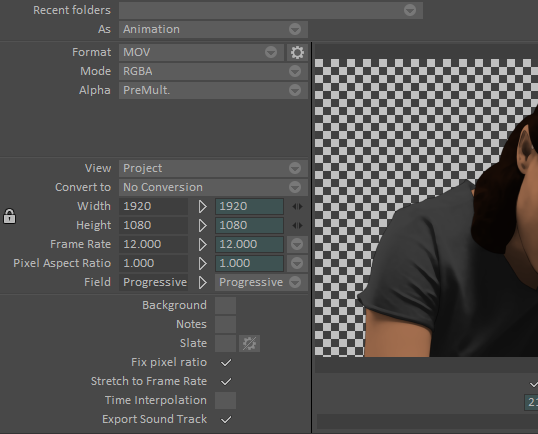Copy project height to export height arrow

(x=202, y=225)
